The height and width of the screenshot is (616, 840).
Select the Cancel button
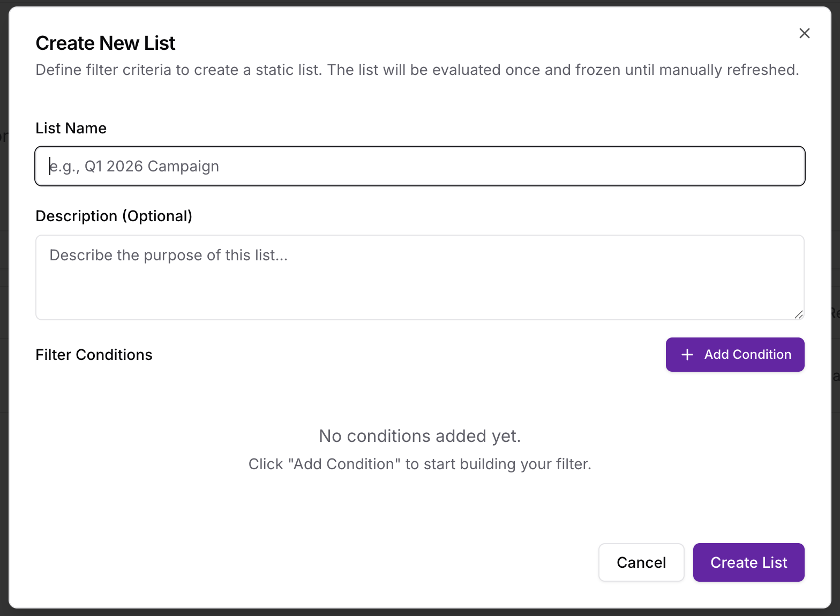(641, 562)
